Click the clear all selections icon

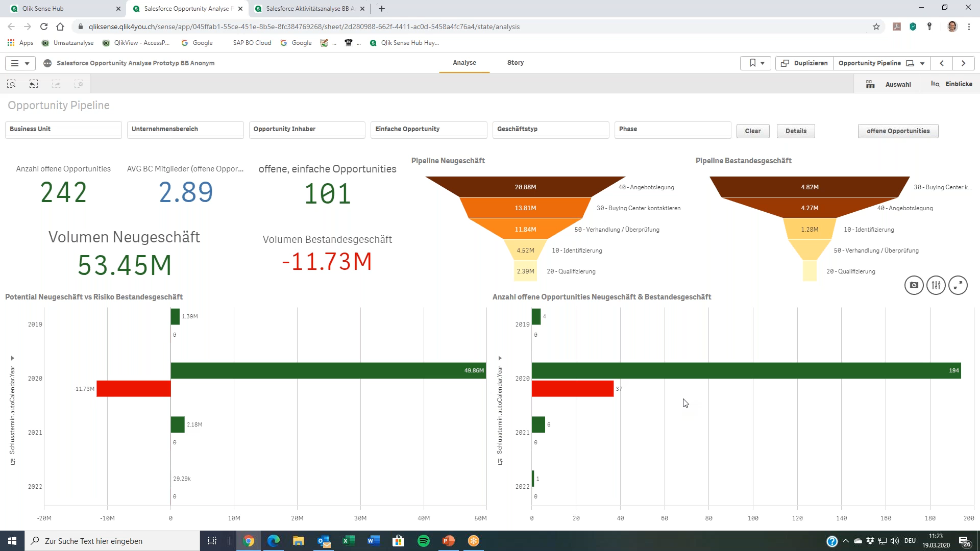coord(79,84)
